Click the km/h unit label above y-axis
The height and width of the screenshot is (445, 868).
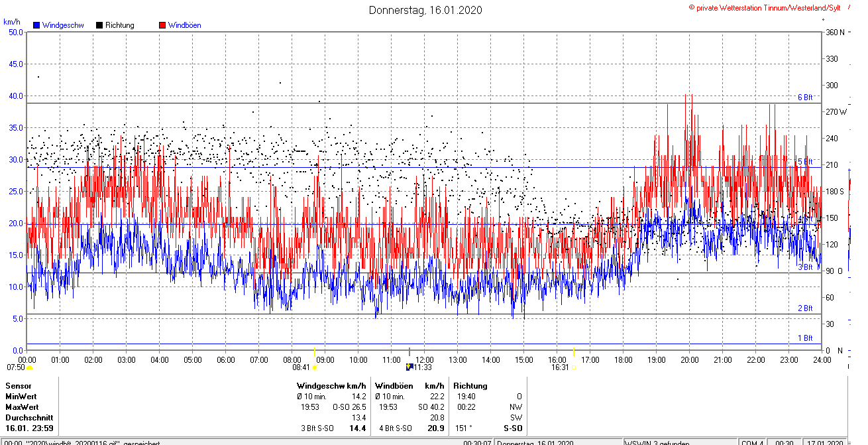click(12, 22)
